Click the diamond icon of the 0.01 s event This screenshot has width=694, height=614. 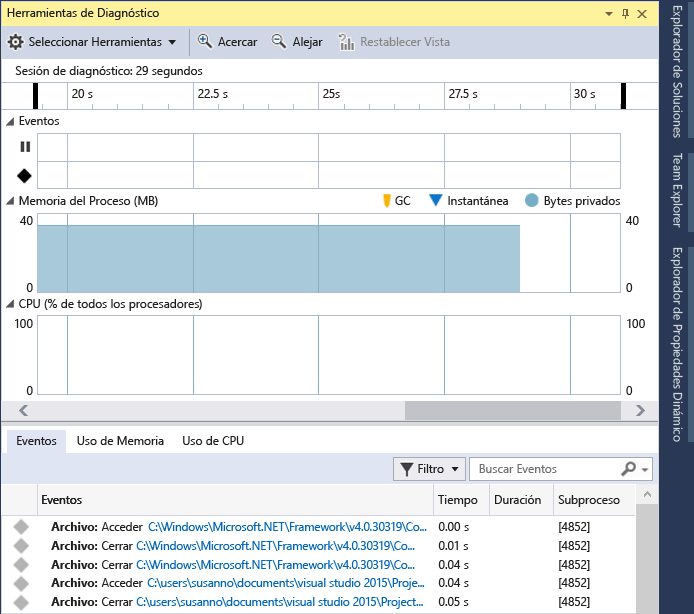(21, 546)
